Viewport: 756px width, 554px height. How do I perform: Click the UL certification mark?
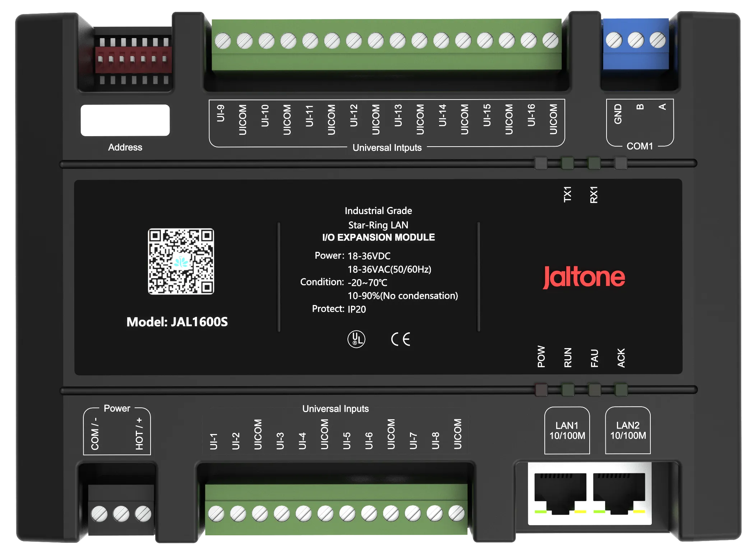click(356, 339)
